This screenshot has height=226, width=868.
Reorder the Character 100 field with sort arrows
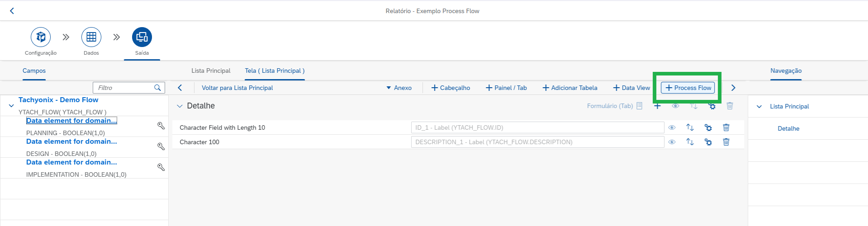point(690,142)
